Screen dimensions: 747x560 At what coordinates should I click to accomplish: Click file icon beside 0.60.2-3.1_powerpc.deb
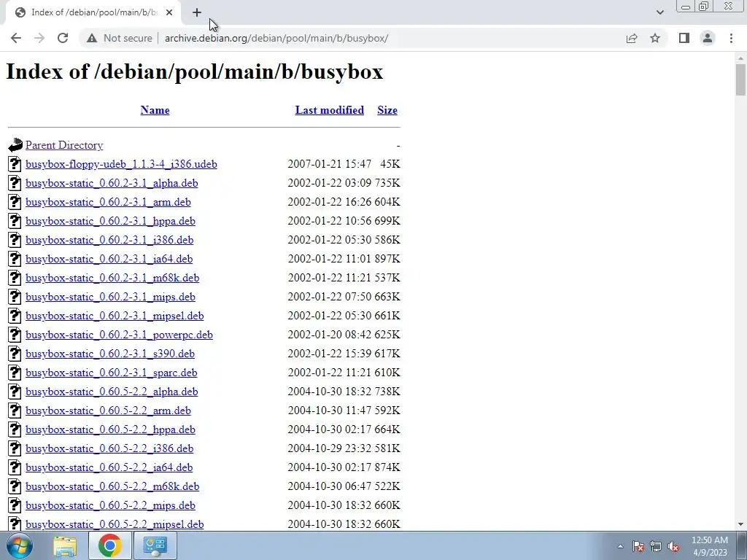15,334
